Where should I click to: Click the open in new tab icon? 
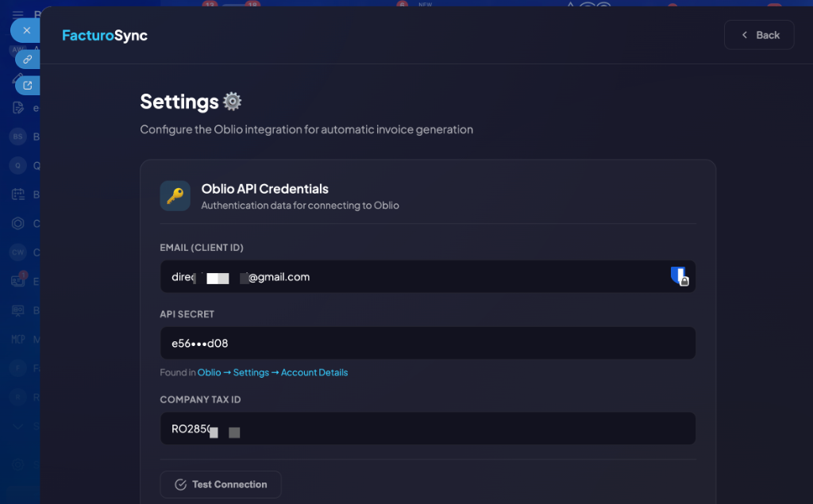coord(27,85)
